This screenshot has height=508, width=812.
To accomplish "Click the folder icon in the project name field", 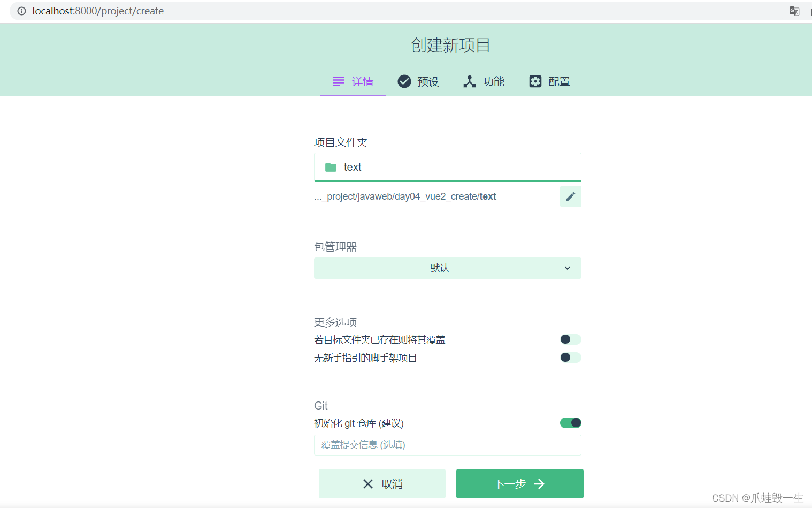I will pyautogui.click(x=331, y=168).
